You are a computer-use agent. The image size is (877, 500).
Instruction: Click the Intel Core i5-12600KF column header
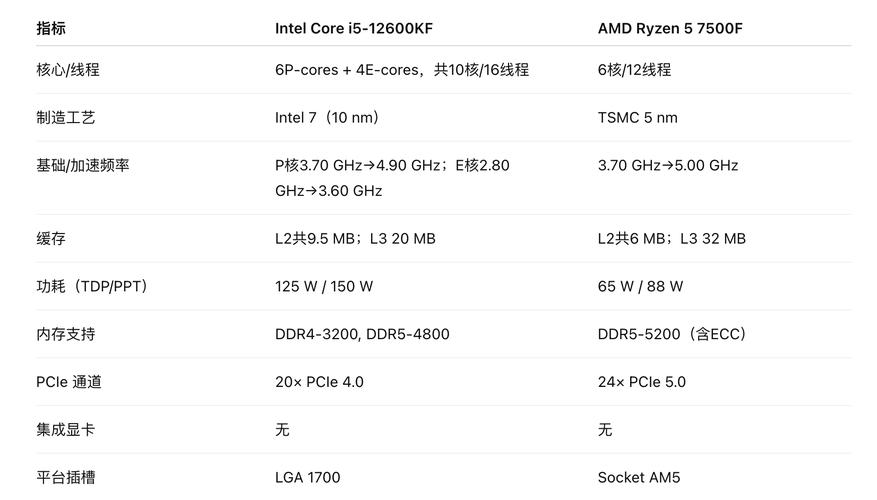click(354, 29)
